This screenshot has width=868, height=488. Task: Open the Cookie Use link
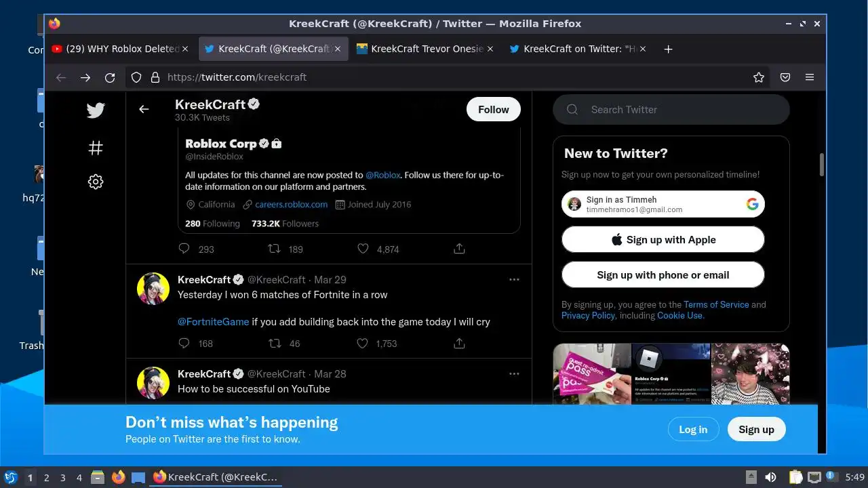680,315
